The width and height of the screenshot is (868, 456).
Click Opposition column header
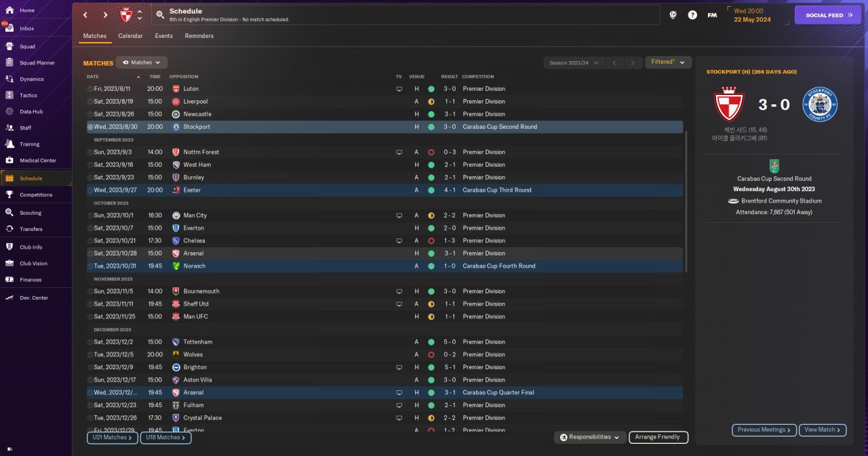tap(184, 77)
